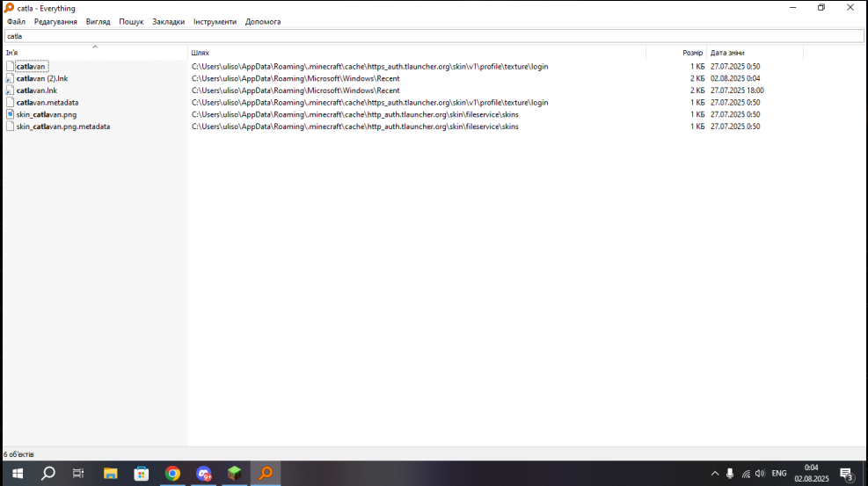Click file icon of catlavan.metadata
Screen dimensions: 868x486
point(10,102)
